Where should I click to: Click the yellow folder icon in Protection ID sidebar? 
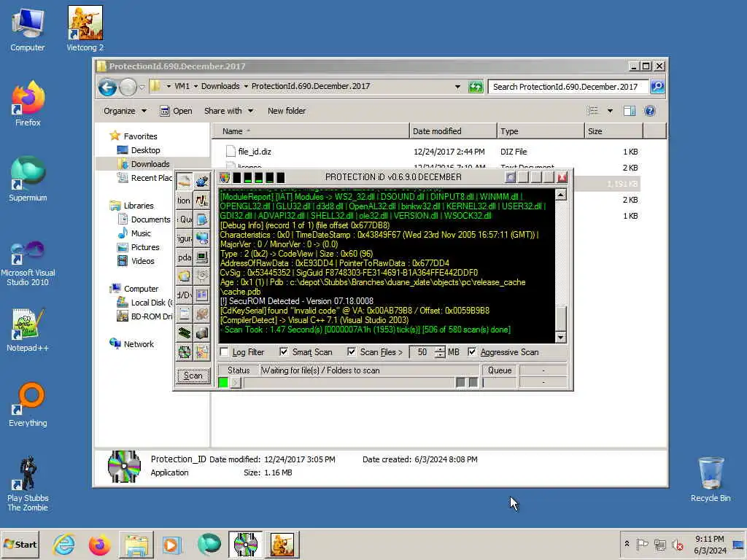[x=185, y=276]
